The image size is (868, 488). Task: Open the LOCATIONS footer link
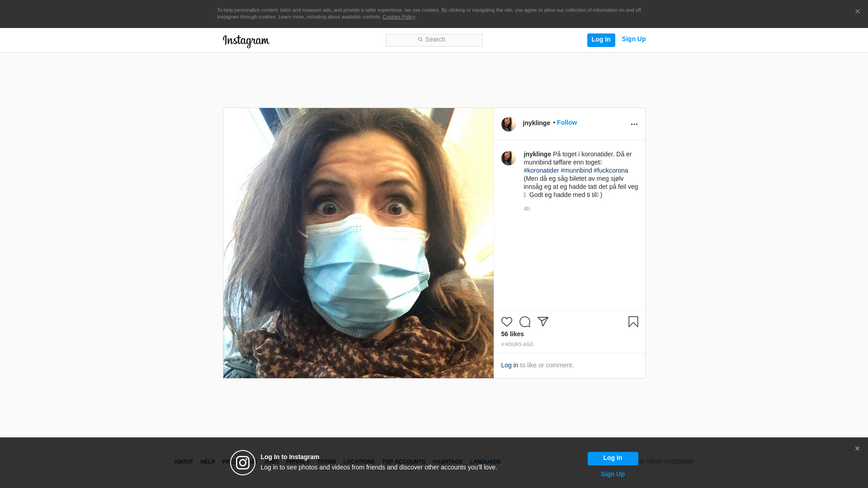(x=359, y=462)
